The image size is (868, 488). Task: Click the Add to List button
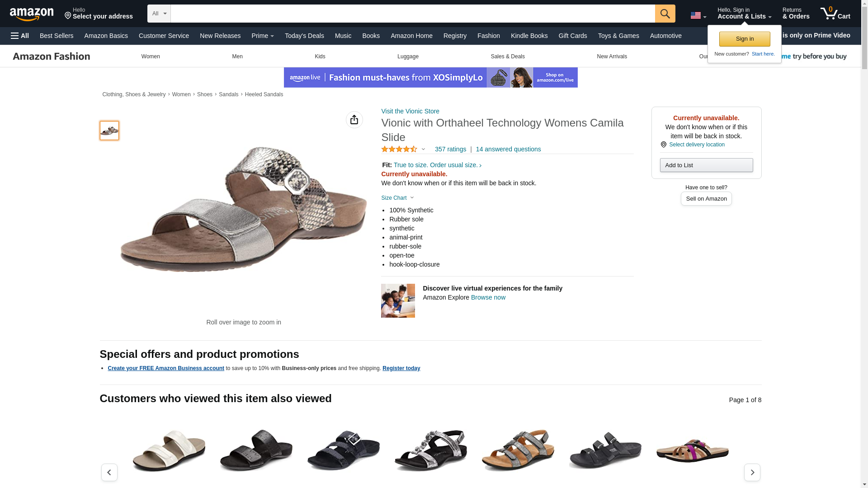click(x=706, y=165)
